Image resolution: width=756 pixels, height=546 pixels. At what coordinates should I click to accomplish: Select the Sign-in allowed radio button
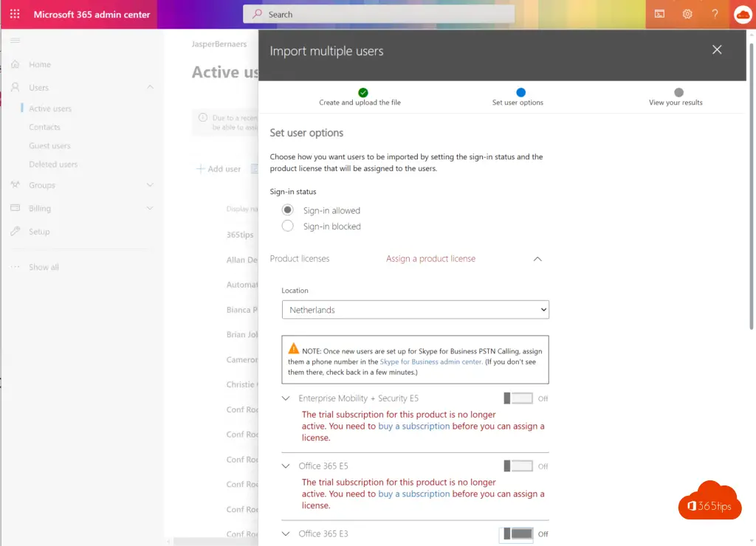pos(287,210)
